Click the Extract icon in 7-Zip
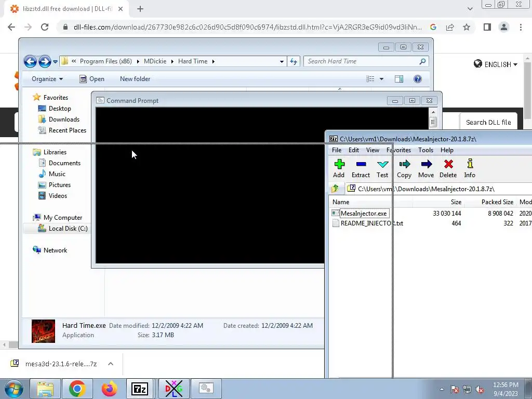 361,168
